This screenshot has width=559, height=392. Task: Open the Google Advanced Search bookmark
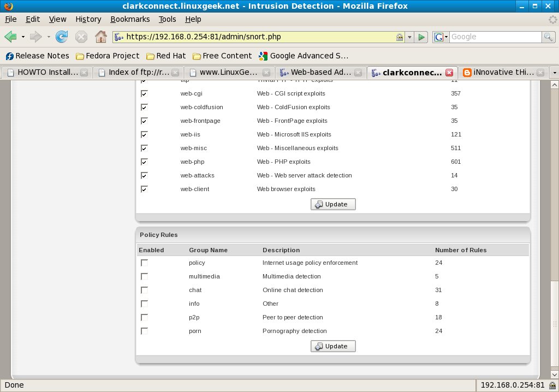click(x=304, y=56)
